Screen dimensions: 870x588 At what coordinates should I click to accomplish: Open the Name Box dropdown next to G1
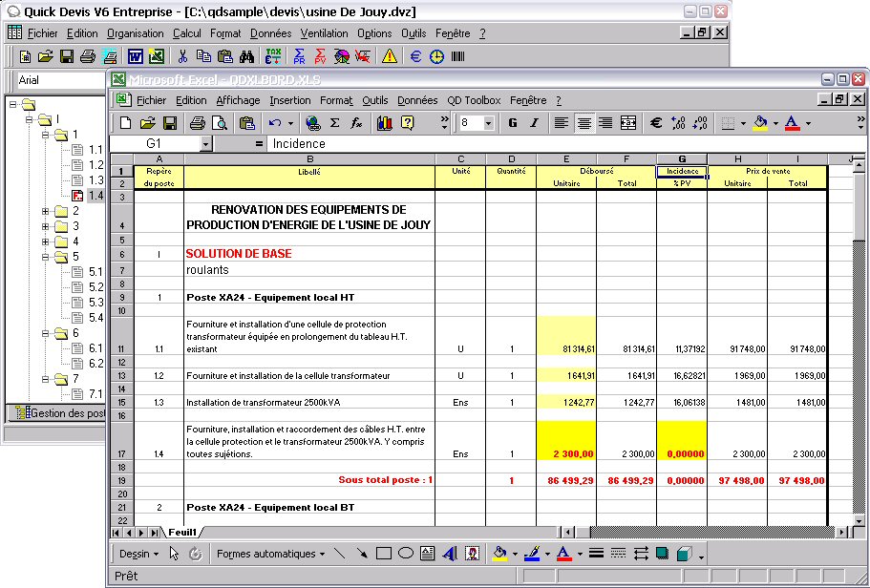[x=206, y=144]
